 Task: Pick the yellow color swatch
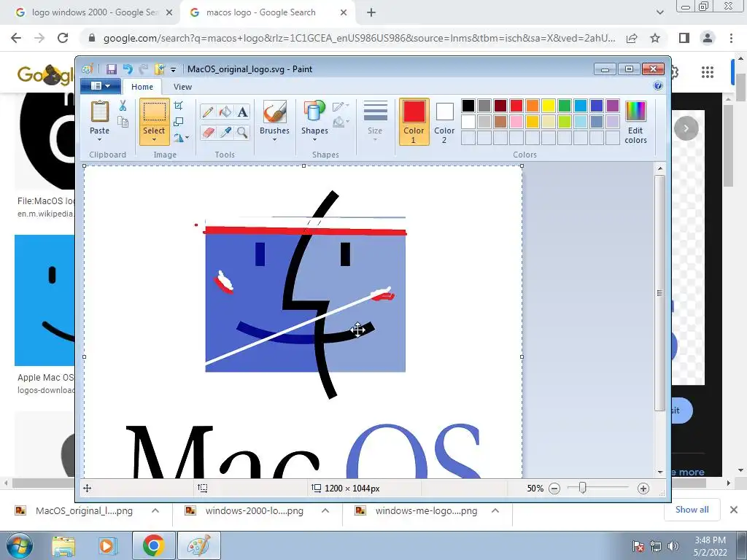click(x=549, y=105)
